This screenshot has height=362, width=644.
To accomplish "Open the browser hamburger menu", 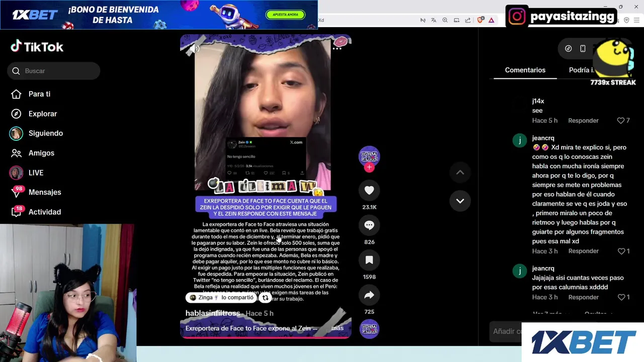I will [637, 20].
